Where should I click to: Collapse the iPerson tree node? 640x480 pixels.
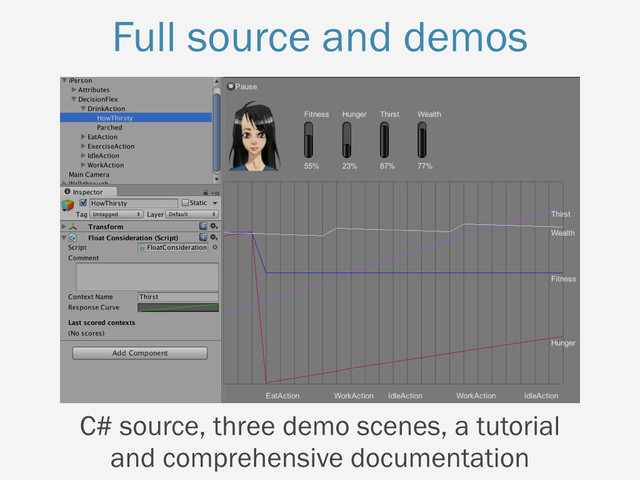[64, 80]
